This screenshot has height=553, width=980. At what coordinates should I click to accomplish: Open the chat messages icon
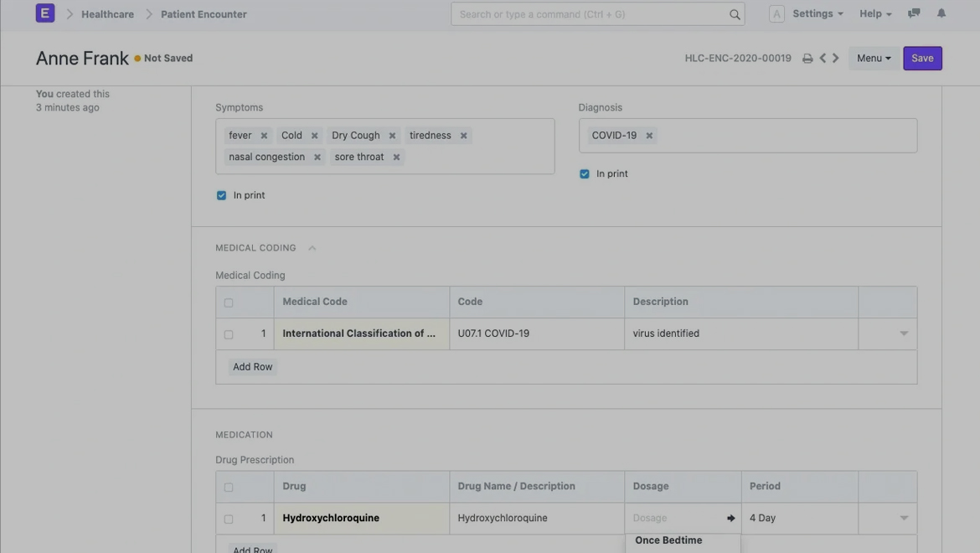[x=914, y=13]
